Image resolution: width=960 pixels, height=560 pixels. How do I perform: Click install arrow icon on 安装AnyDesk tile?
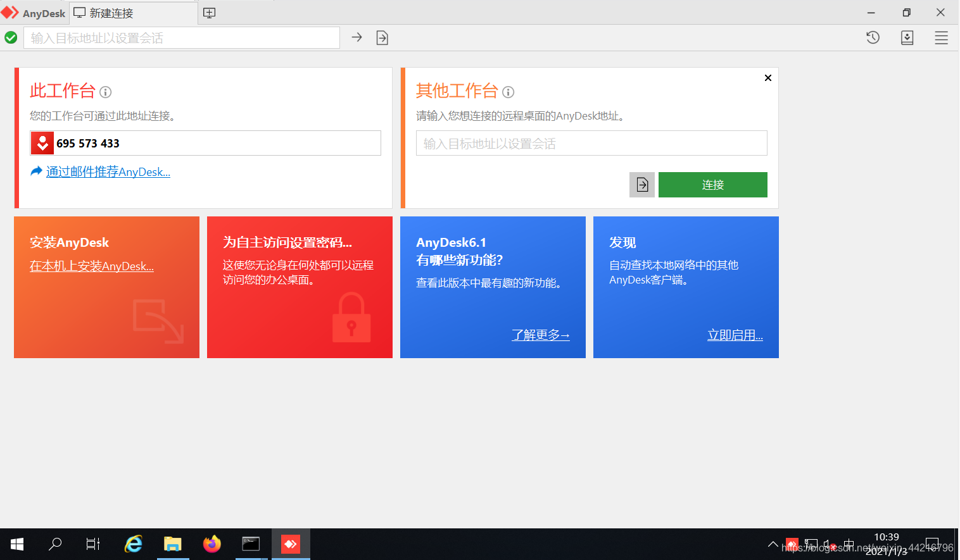[158, 321]
